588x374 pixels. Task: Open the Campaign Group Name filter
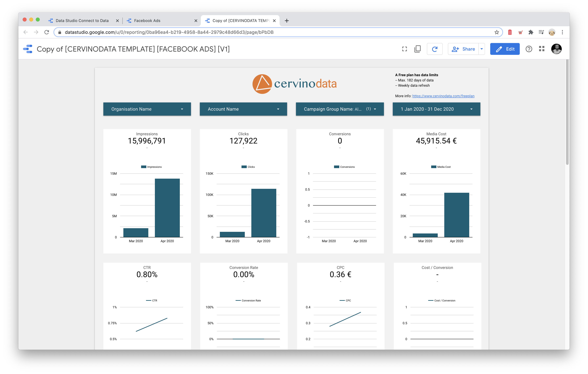[340, 109]
